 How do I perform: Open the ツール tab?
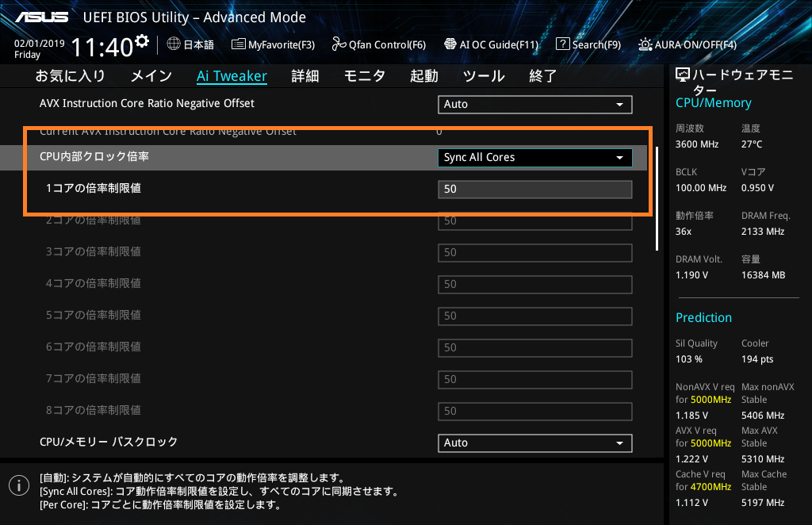pyautogui.click(x=484, y=76)
